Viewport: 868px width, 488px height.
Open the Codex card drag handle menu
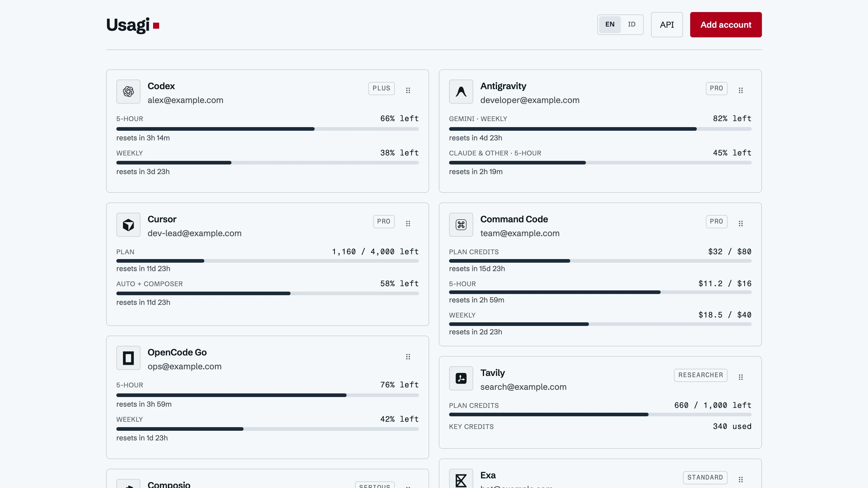(x=408, y=90)
